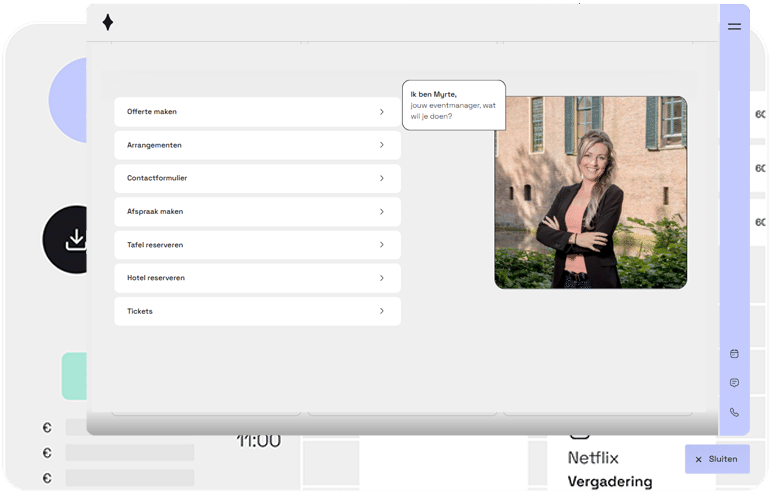Click the chevron on Hotel reserveren row
Image resolution: width=771 pixels, height=494 pixels.
[x=382, y=278]
